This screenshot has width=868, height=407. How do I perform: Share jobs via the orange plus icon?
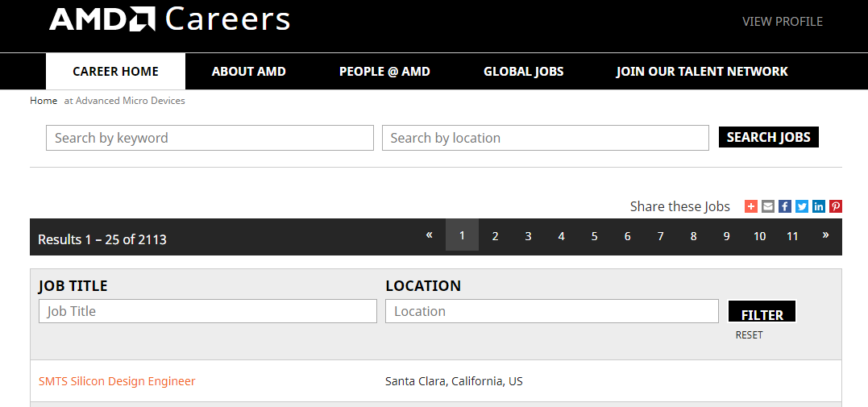750,206
